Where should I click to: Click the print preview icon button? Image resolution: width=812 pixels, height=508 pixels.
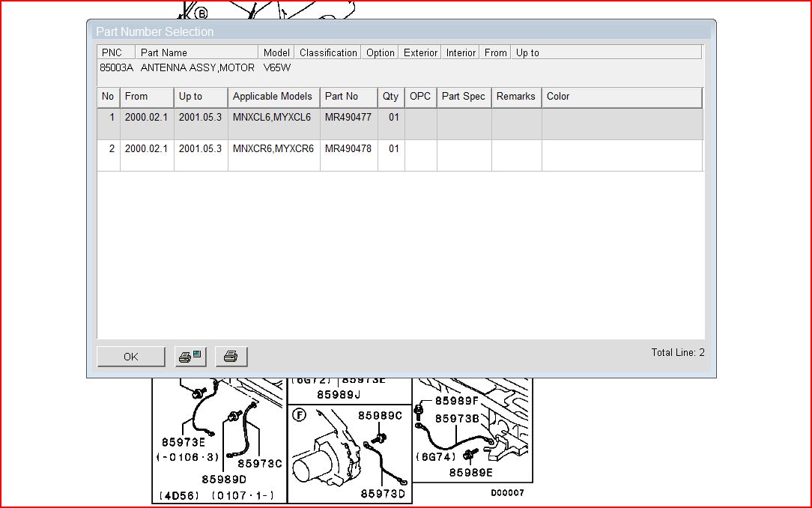coord(190,357)
